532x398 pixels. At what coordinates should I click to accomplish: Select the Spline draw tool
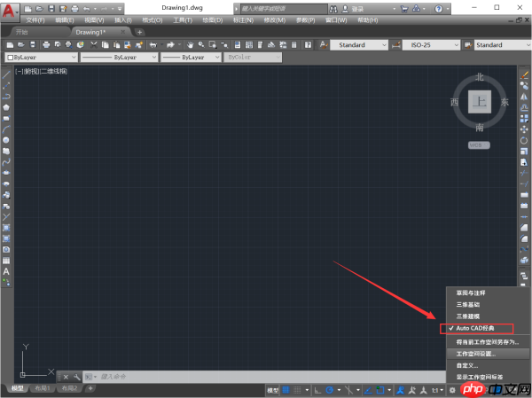(x=6, y=162)
